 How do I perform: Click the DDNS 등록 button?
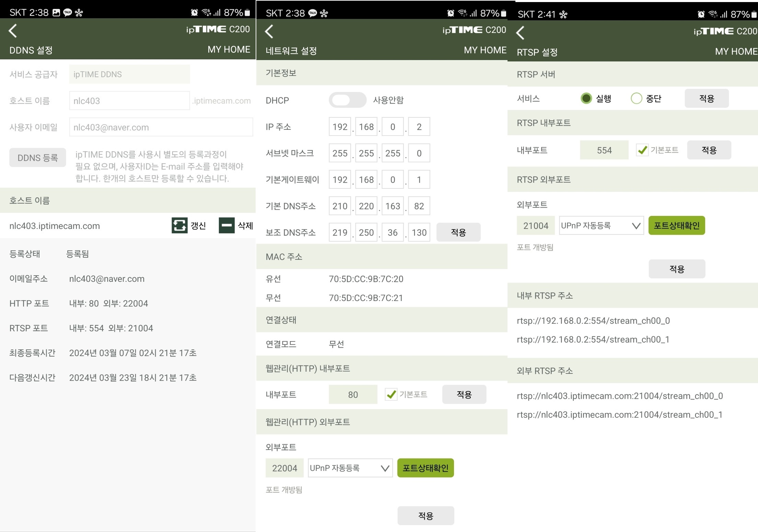38,158
